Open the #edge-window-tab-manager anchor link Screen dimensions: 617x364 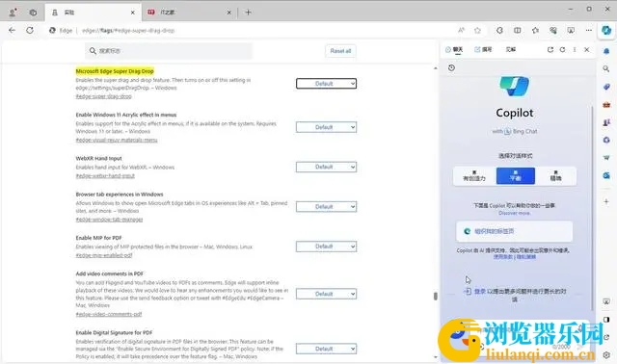pos(109,220)
